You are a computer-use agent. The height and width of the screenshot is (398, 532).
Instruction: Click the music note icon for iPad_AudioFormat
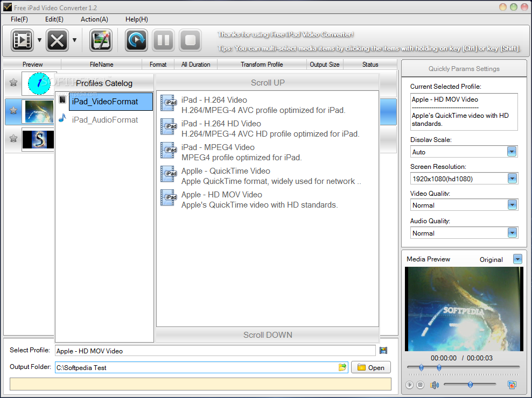click(62, 118)
